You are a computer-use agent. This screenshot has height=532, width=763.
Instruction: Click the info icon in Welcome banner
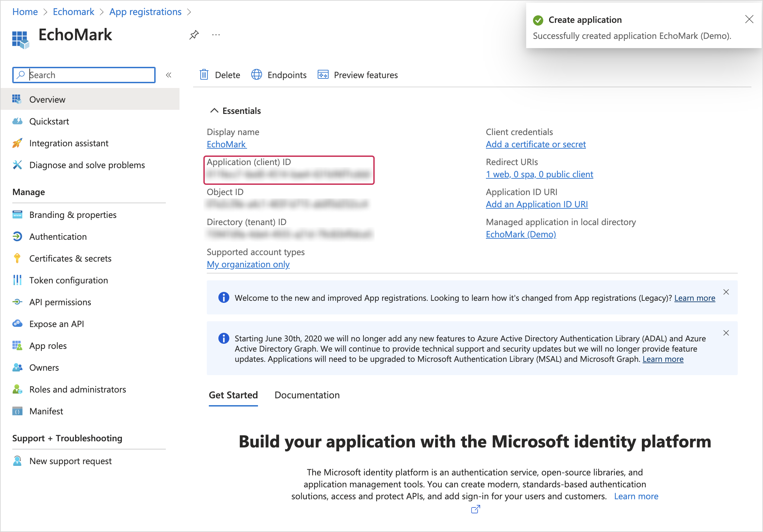click(x=224, y=298)
